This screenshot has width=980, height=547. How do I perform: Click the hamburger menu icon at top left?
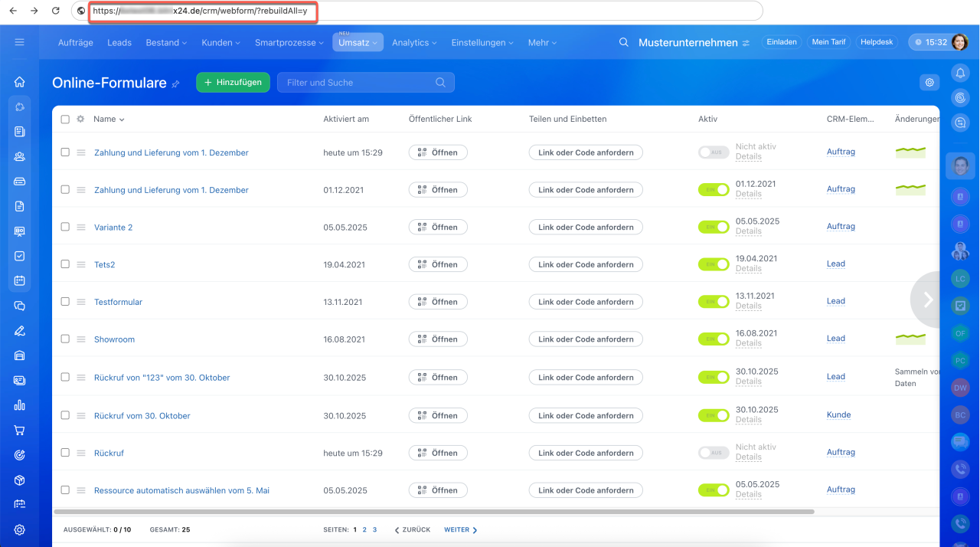click(x=20, y=42)
